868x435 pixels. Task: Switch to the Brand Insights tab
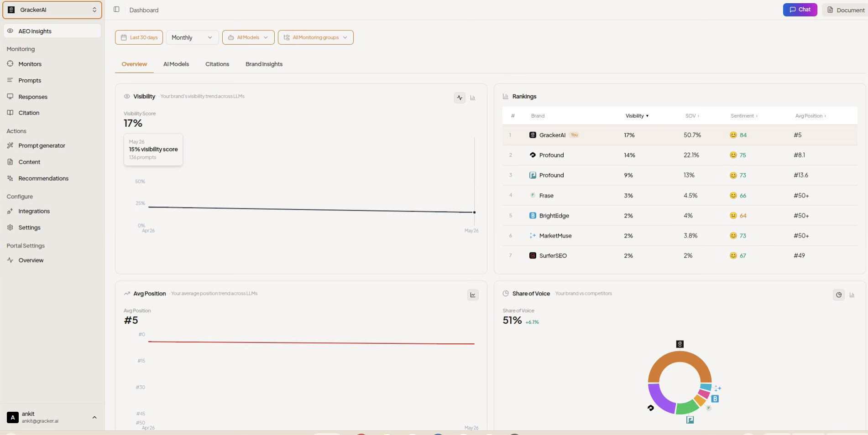tap(264, 64)
